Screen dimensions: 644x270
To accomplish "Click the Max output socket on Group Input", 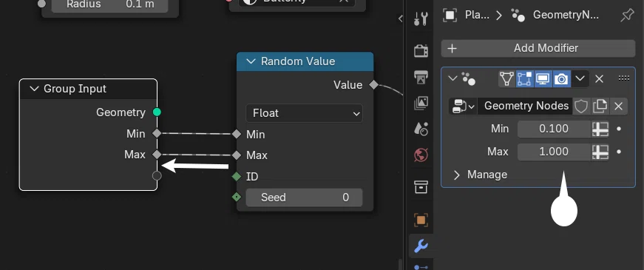I will (x=157, y=155).
